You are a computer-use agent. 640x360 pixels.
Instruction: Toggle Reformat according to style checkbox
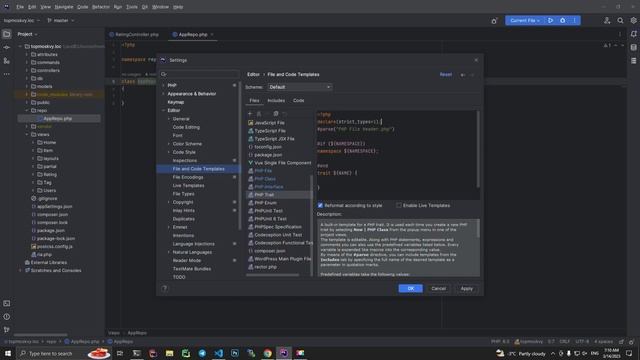pyautogui.click(x=320, y=205)
